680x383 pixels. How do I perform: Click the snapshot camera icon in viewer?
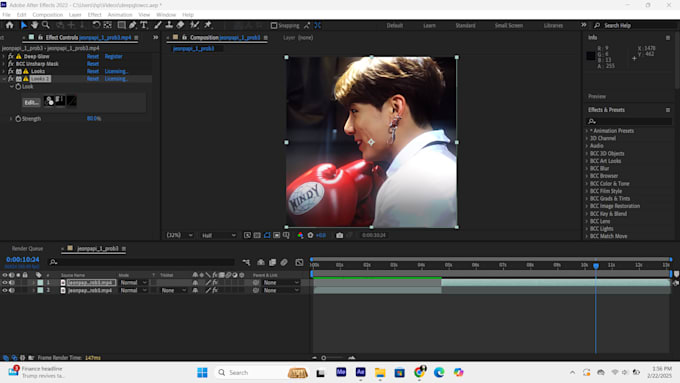[340, 235]
